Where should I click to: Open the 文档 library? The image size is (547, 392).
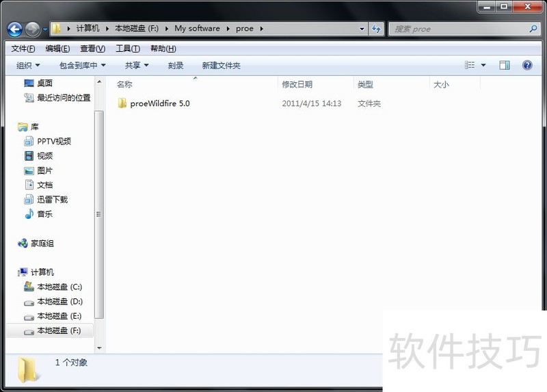pyautogui.click(x=44, y=185)
